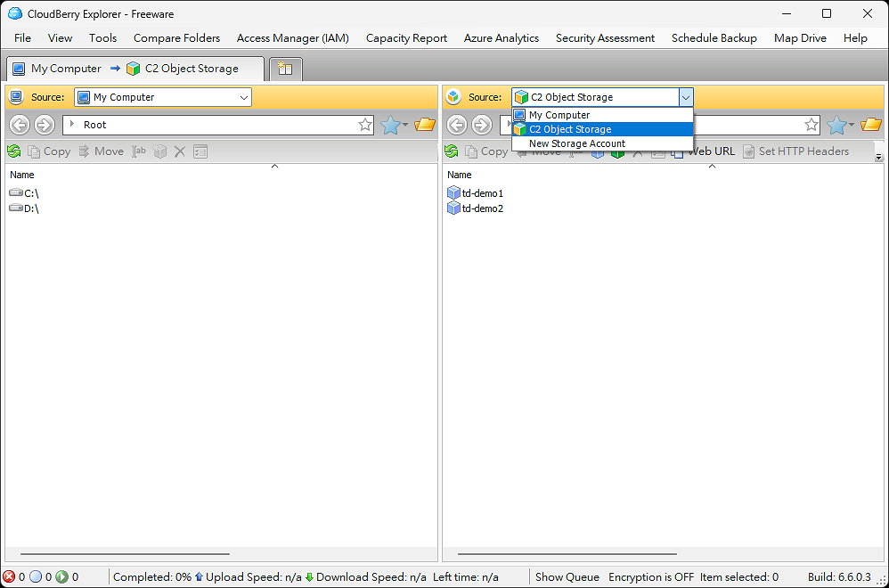The image size is (889, 588).
Task: Open Security Assessment menu
Action: [605, 38]
